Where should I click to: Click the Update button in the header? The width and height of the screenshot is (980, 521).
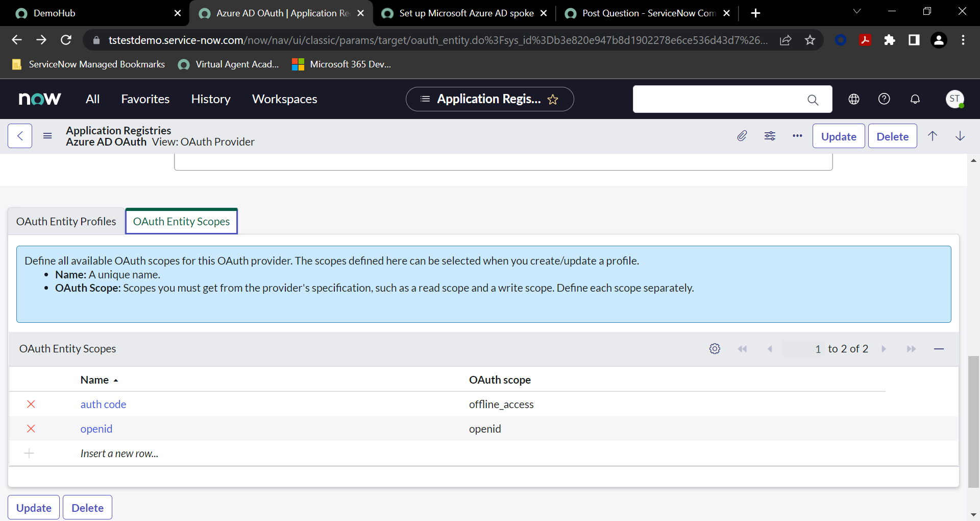(838, 136)
